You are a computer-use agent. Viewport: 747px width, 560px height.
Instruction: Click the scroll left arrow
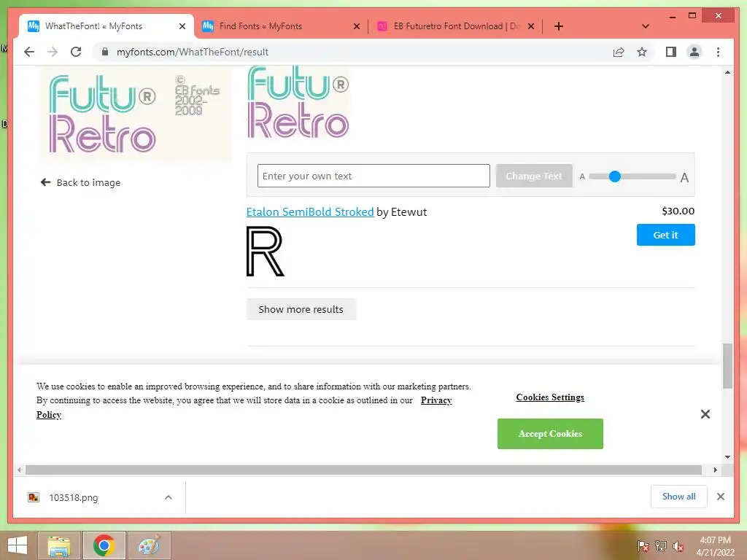tap(19, 470)
